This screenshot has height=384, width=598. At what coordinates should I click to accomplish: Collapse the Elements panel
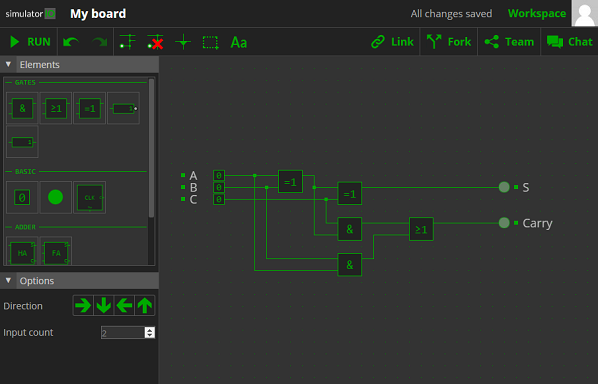(8, 64)
